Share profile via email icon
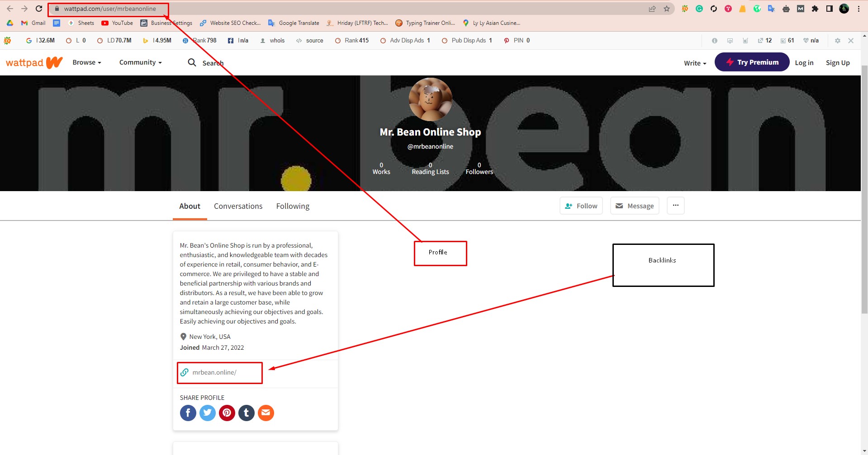Viewport: 868px width, 455px height. tap(266, 413)
